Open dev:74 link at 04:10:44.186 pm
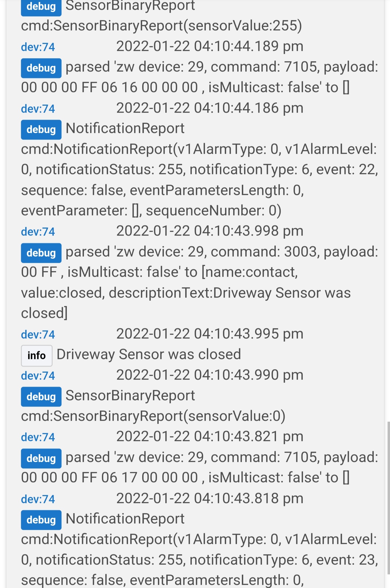 38,109
